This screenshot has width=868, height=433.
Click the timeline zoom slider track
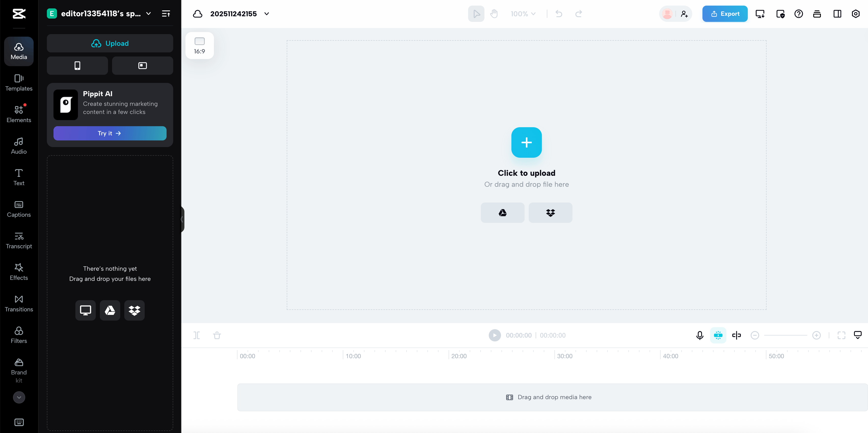(x=785, y=335)
